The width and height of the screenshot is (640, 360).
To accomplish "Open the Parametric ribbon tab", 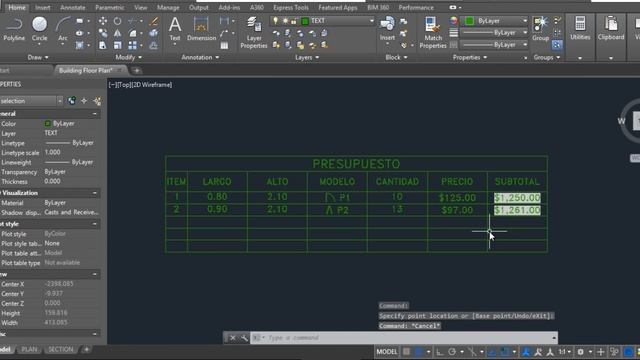I will 109,7.
